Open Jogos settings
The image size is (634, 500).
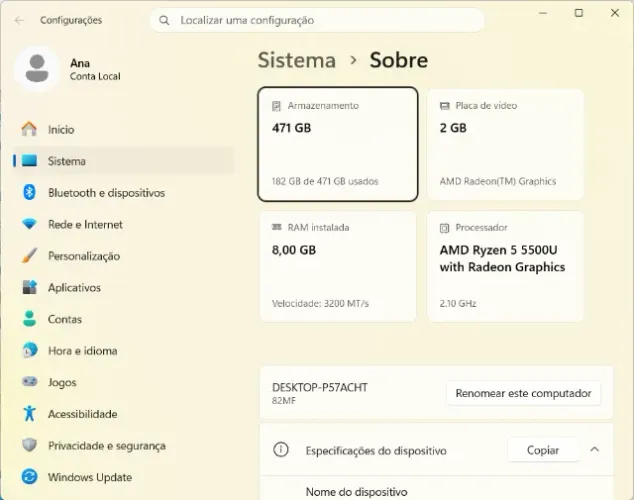click(x=123, y=382)
